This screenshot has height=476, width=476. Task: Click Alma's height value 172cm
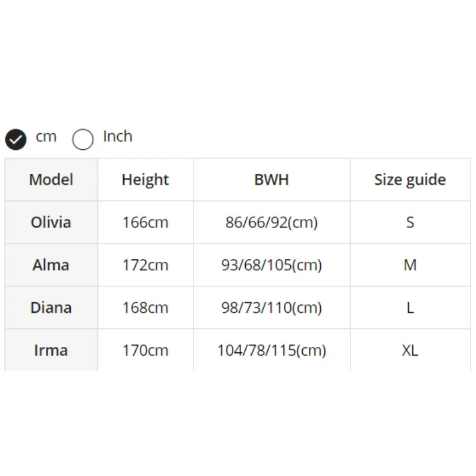click(145, 265)
